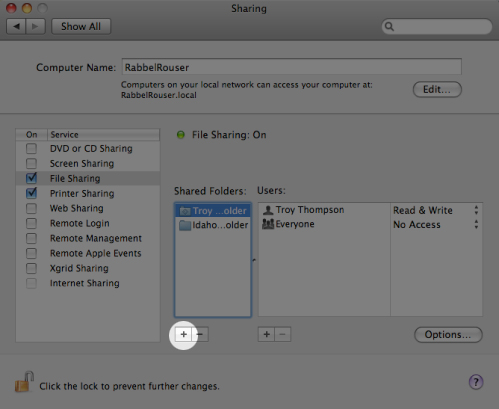Screen dimensions: 499x409
Task: Go back using the left arrow button
Action: click(16, 26)
